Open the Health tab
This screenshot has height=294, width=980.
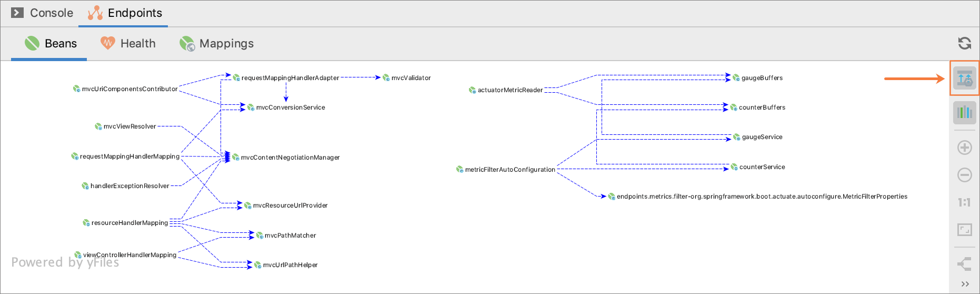128,43
